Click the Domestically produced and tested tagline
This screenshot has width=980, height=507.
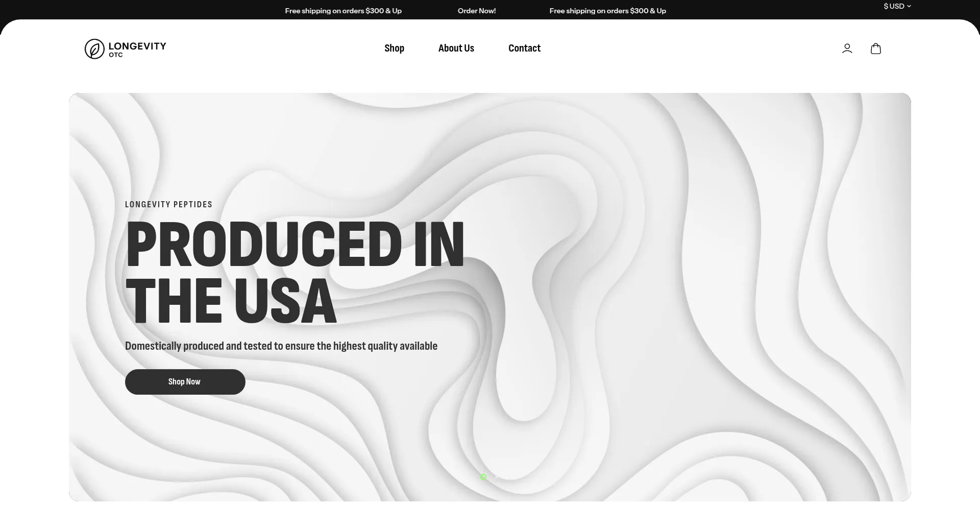pos(281,346)
